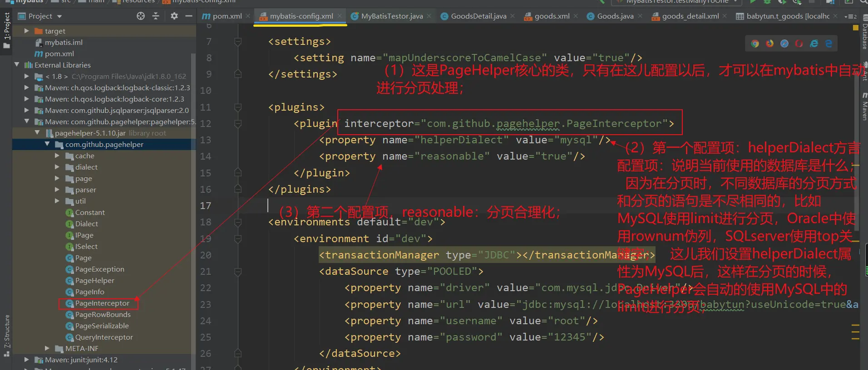Open page in Edge browser icon

[829, 44]
